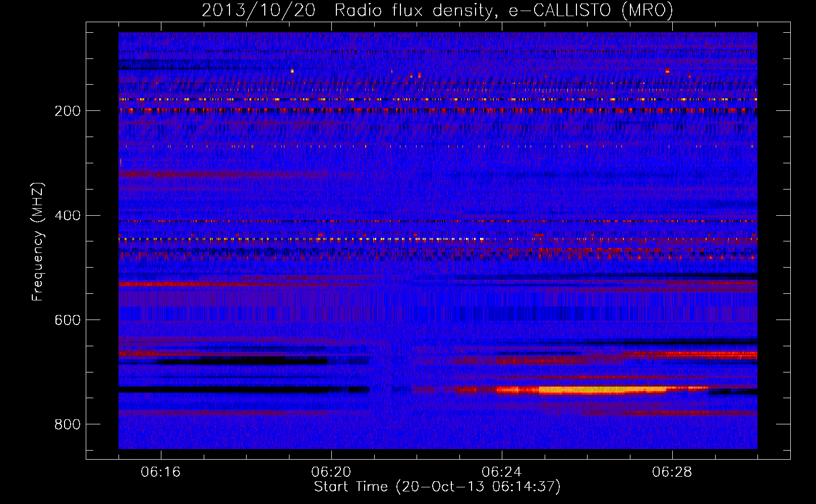
Task: Select the '400' frequency tick label
Action: click(x=68, y=216)
